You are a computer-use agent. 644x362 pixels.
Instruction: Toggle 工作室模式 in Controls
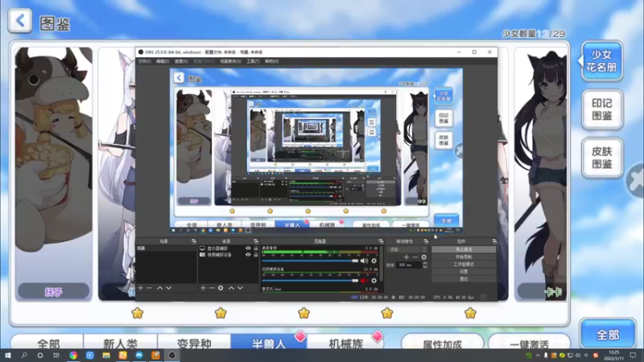(x=464, y=265)
